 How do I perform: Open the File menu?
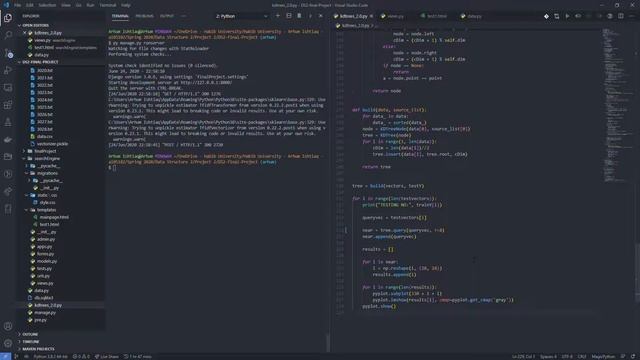[18, 5]
